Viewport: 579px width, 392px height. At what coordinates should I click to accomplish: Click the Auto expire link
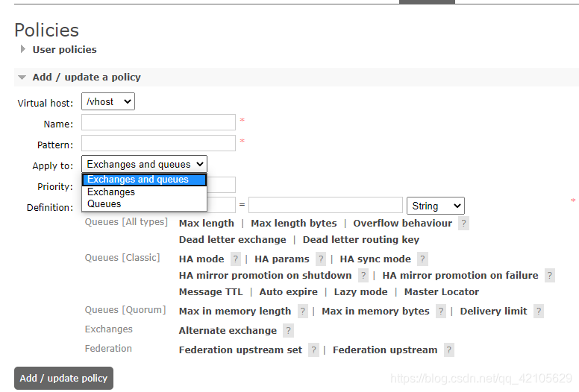pos(289,292)
